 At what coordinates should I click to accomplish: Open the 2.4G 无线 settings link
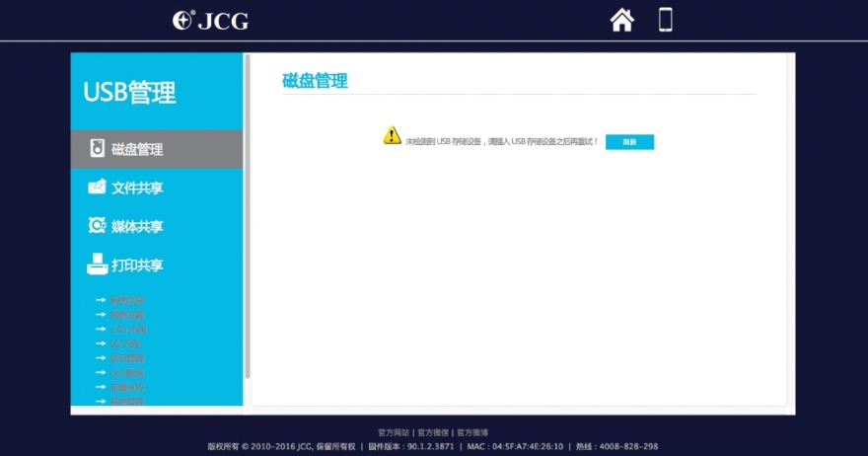click(x=127, y=329)
